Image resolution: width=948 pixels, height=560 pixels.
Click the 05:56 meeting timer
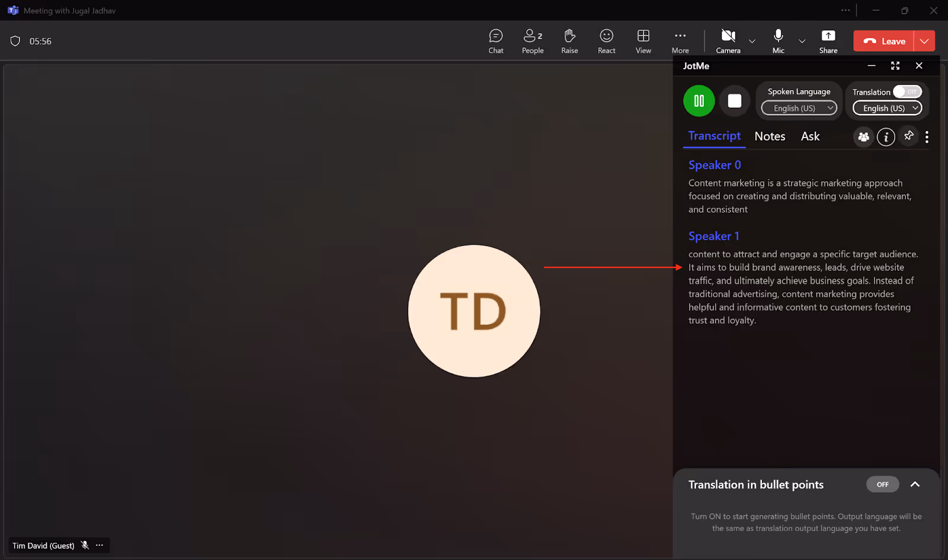pos(40,41)
